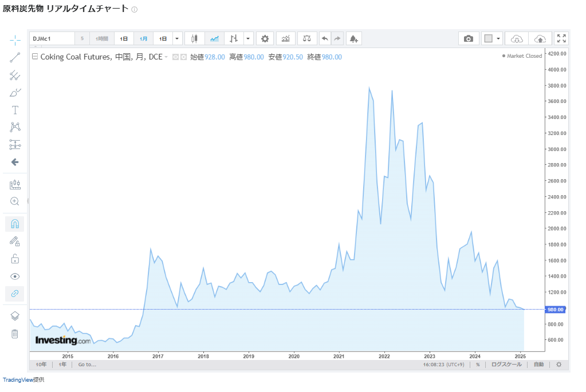Switch to candlestick chart style
This screenshot has height=392, width=586.
pyautogui.click(x=194, y=39)
